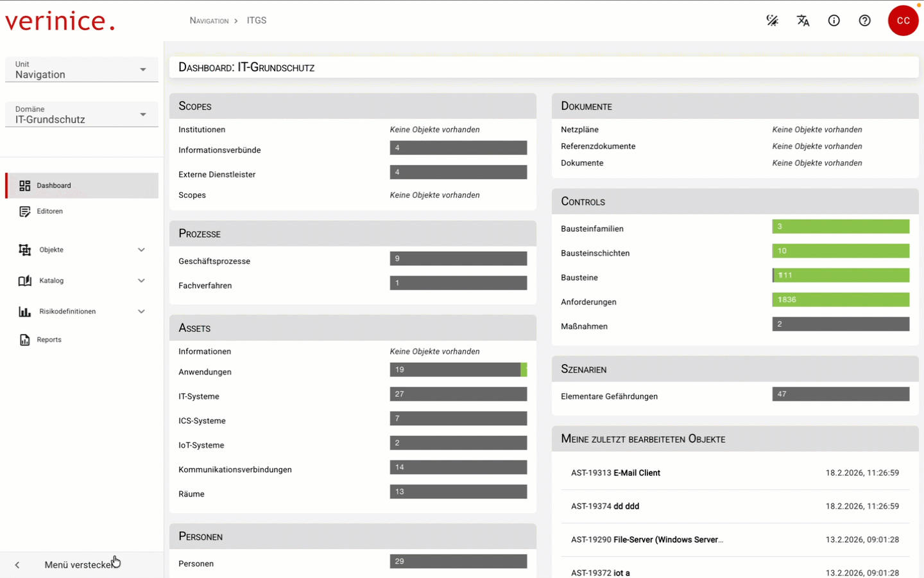Select Katalog menu entry
This screenshot has height=578, width=924.
(x=82, y=281)
